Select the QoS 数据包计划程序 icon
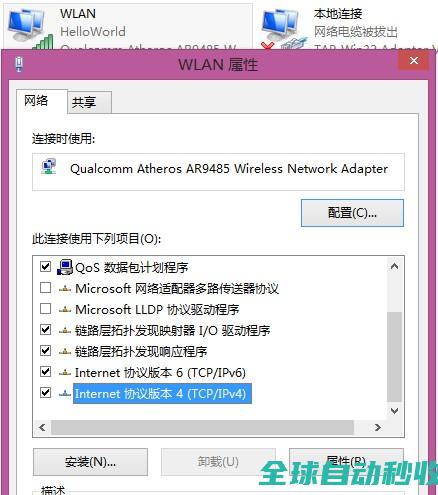The image size is (438, 495). (x=65, y=267)
